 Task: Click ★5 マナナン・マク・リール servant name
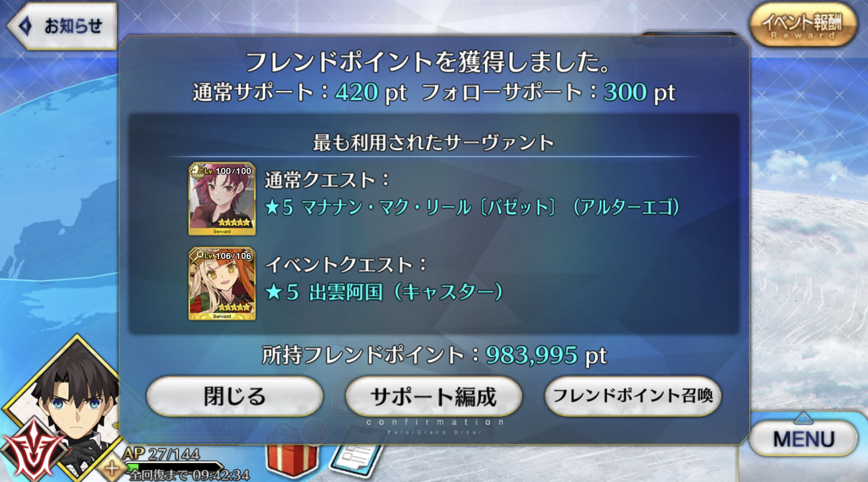click(x=472, y=207)
